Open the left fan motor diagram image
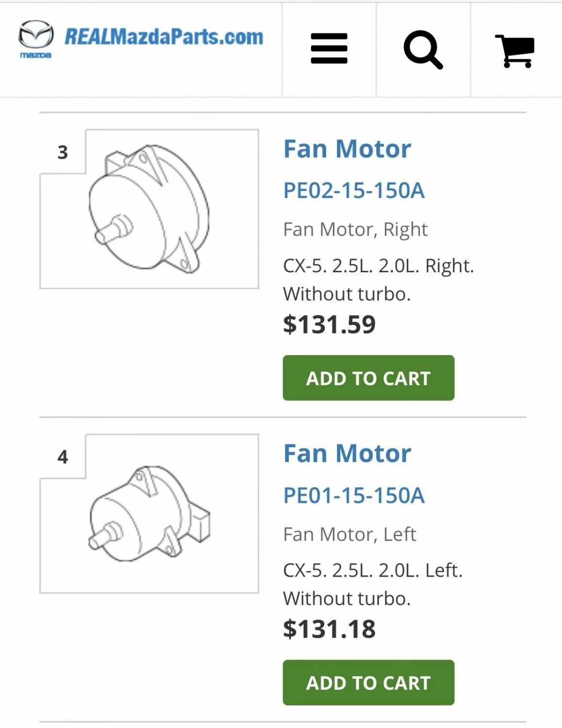This screenshot has width=562, height=728. pyautogui.click(x=149, y=514)
